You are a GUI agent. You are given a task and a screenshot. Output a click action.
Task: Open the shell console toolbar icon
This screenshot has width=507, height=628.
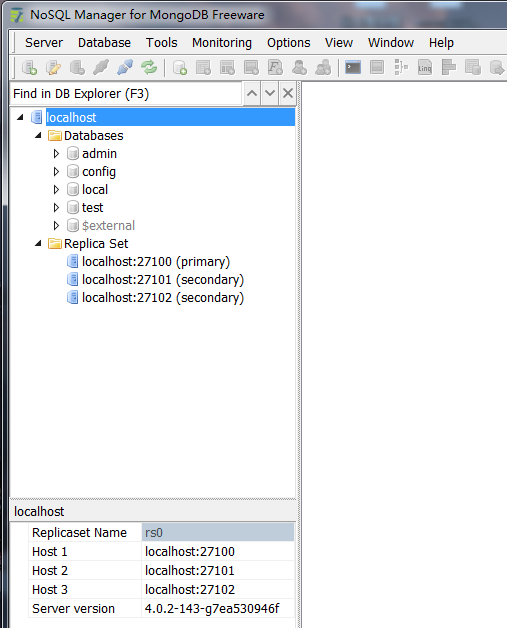click(x=353, y=67)
